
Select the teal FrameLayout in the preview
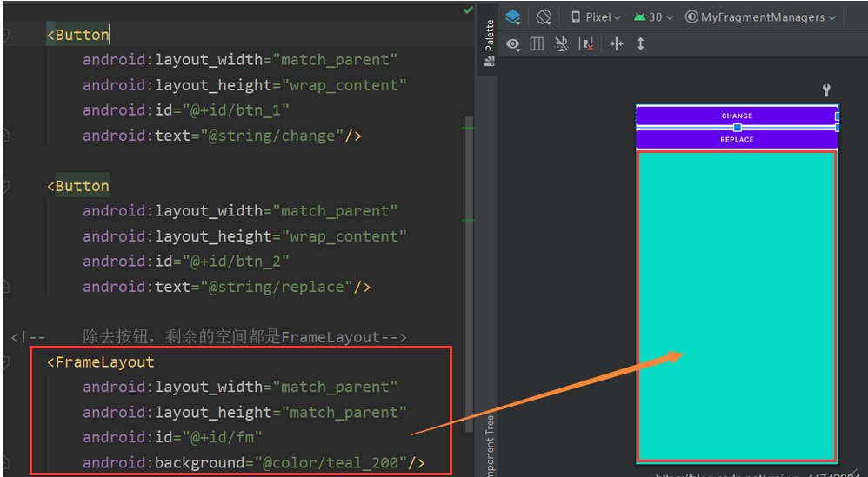point(737,306)
